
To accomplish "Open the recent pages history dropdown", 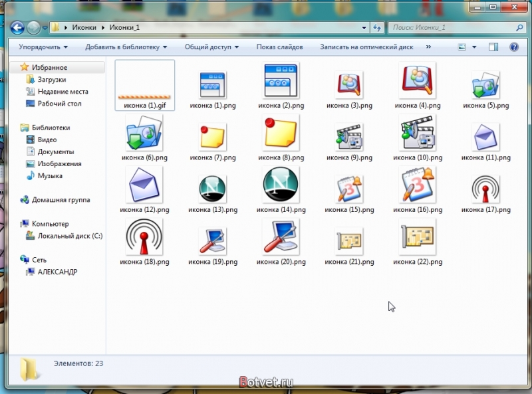I will pos(45,28).
